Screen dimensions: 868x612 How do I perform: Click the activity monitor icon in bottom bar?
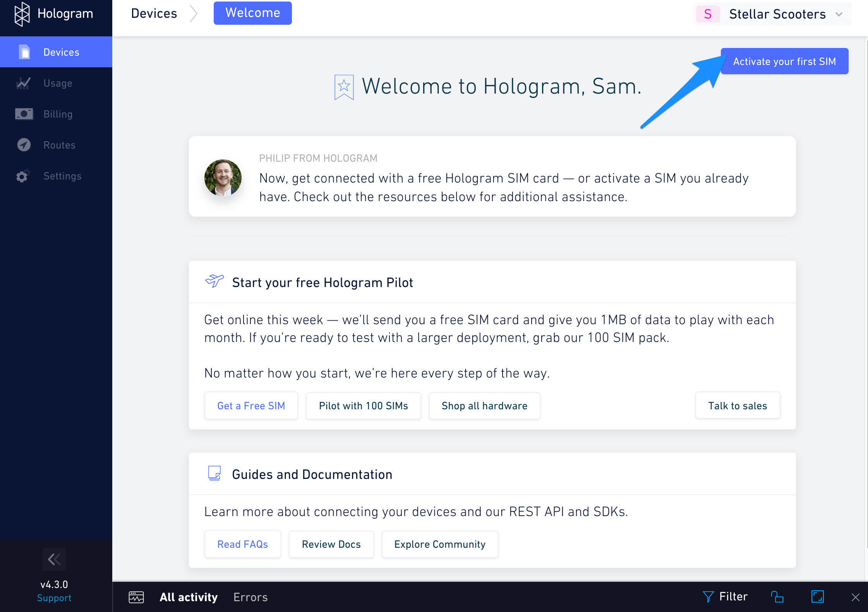pyautogui.click(x=136, y=597)
